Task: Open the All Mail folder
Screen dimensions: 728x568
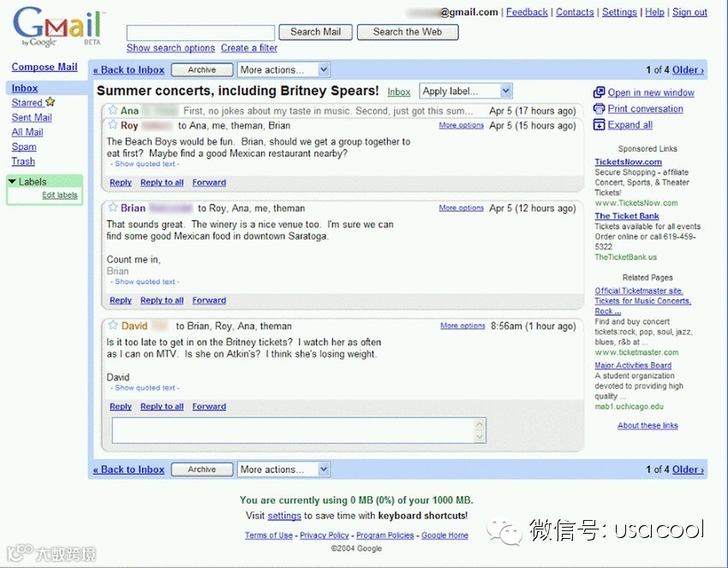Action: coord(27,132)
